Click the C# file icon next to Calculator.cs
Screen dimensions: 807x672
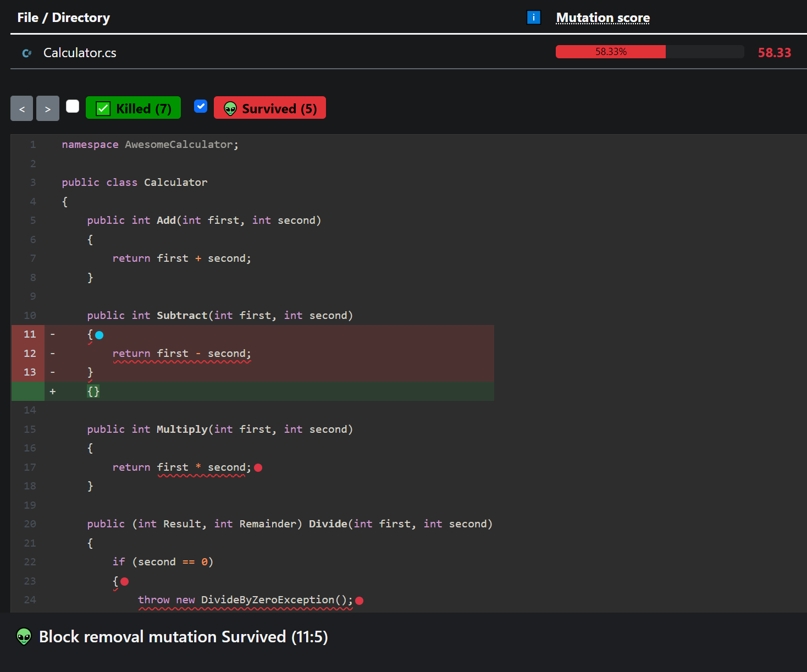point(26,53)
